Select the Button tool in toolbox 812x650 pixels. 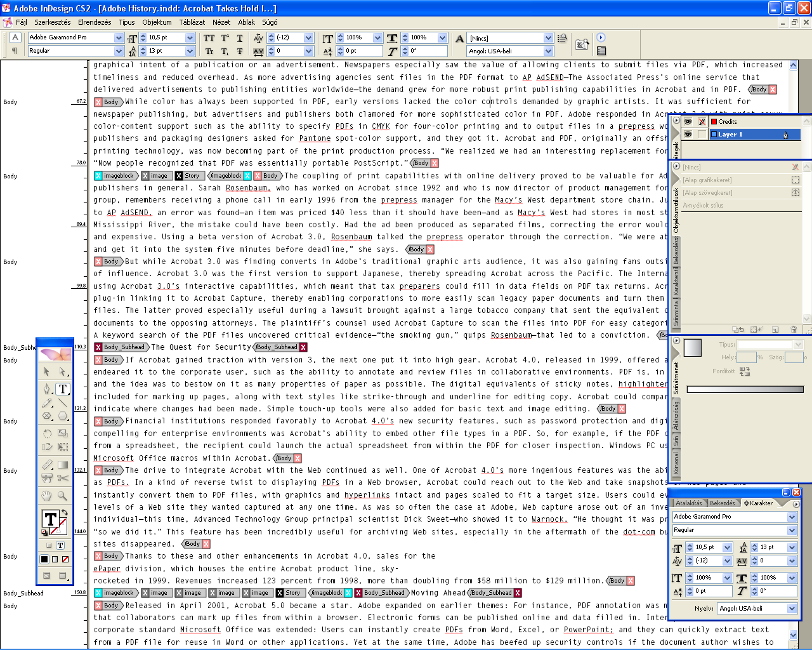click(46, 478)
